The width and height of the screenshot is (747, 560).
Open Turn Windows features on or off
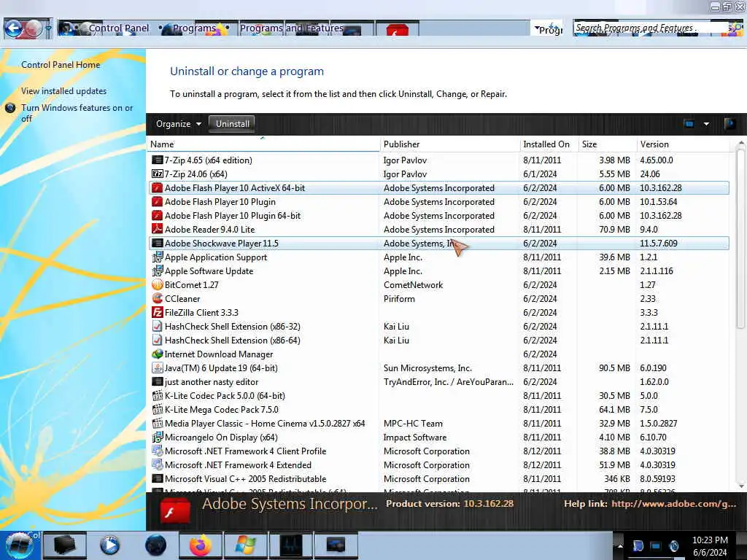[x=77, y=113]
